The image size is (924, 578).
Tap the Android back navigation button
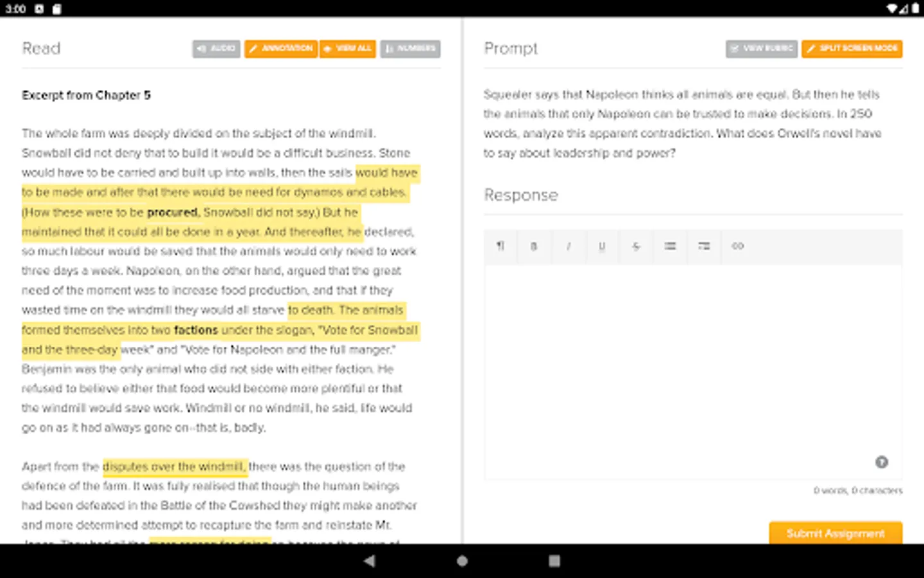click(x=369, y=561)
